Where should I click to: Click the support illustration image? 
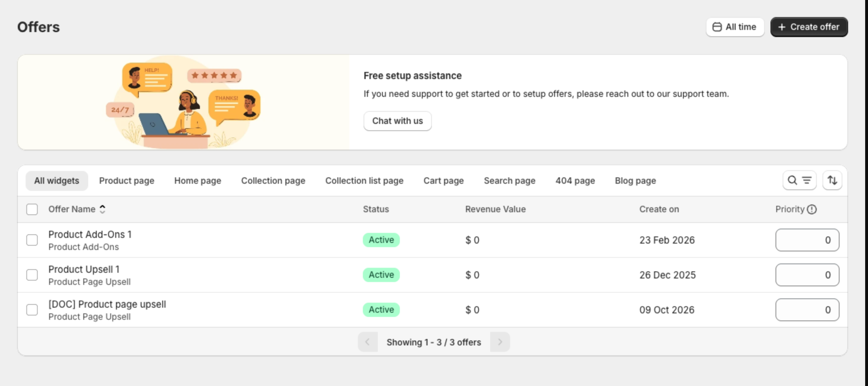[184, 102]
